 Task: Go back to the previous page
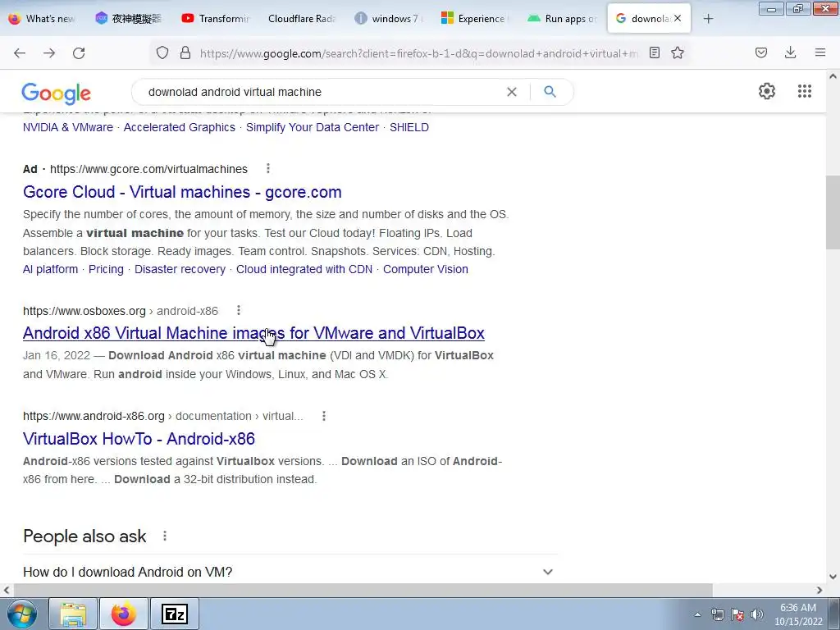(x=20, y=53)
